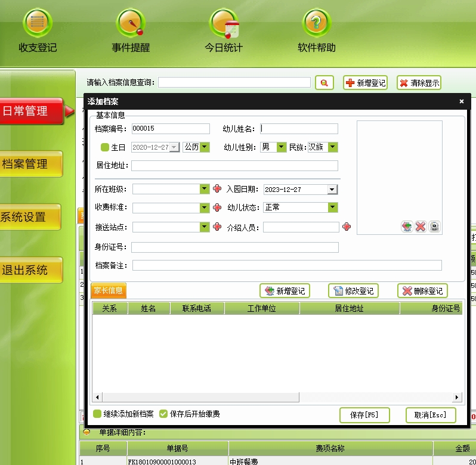Viewport: 476px width, 465px height.
Task: Click the webcam capture photo icon
Action: click(435, 227)
